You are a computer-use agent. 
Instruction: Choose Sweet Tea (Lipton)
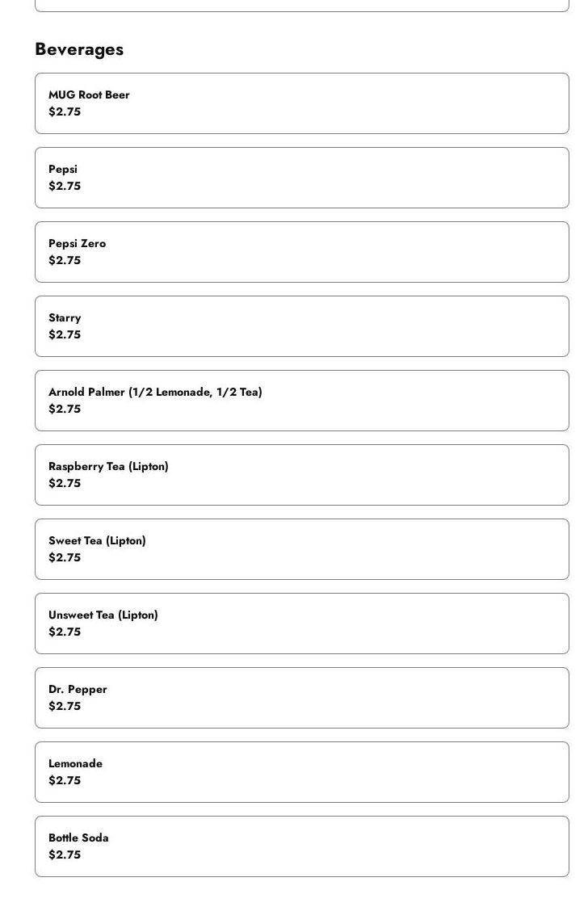[x=301, y=549]
